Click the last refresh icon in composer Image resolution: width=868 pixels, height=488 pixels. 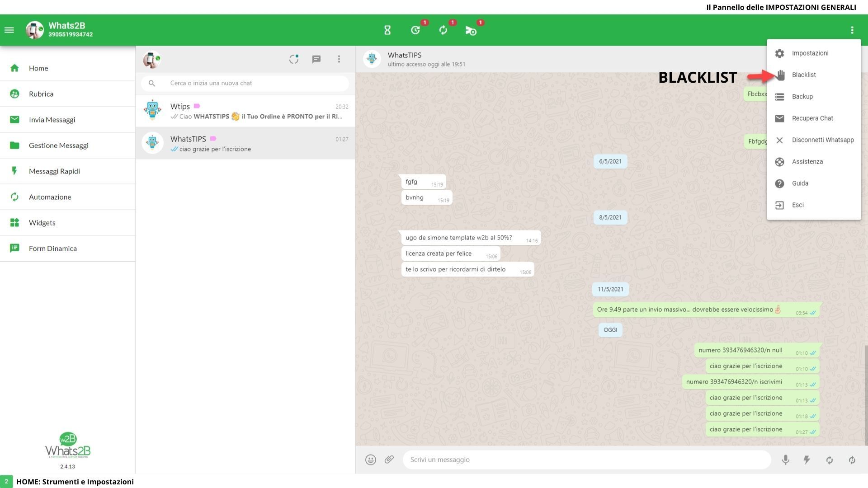[x=852, y=460]
